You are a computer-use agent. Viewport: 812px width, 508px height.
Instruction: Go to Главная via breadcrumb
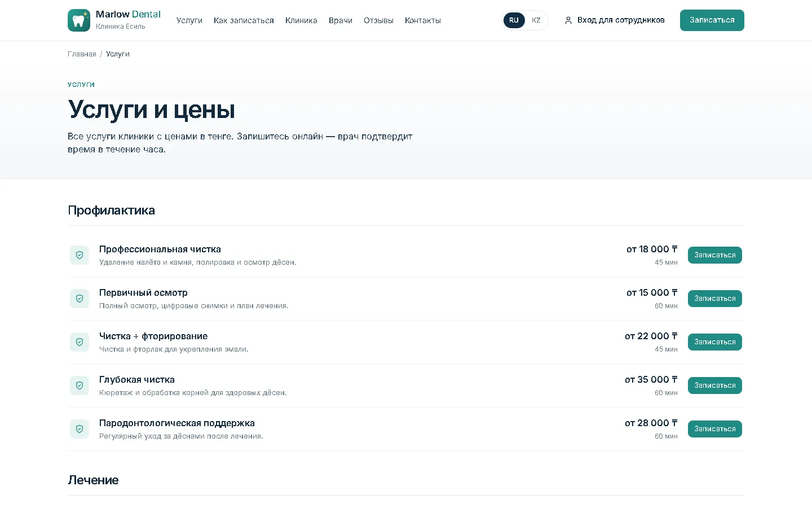point(82,54)
